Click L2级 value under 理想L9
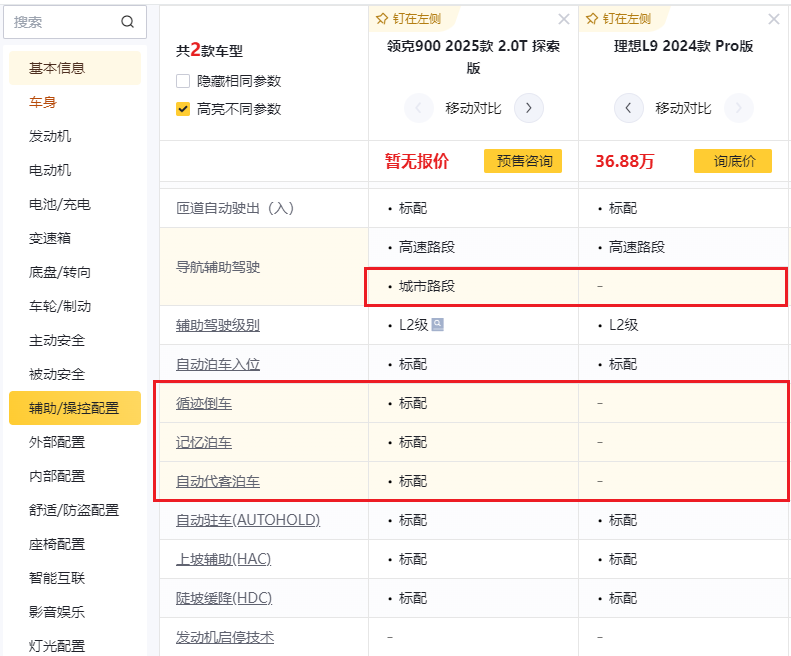This screenshot has width=791, height=656. pos(624,325)
